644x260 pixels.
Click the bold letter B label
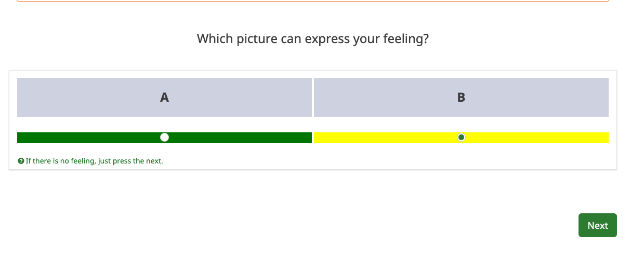click(x=461, y=97)
